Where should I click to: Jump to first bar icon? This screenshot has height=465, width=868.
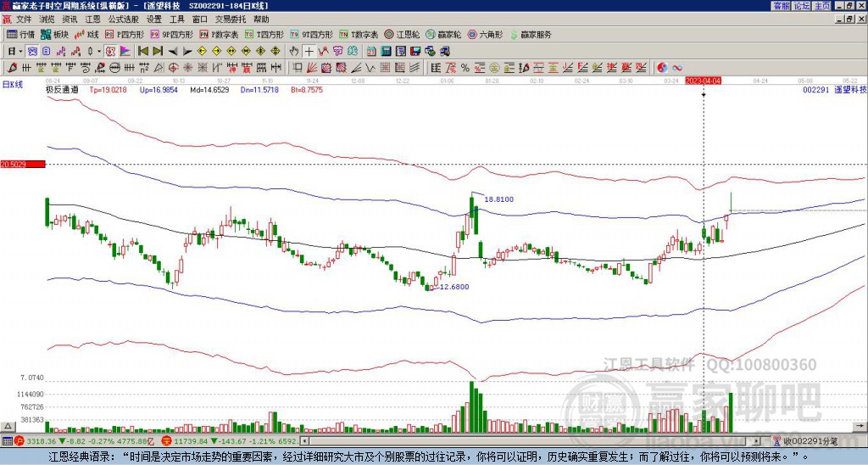coord(142,52)
